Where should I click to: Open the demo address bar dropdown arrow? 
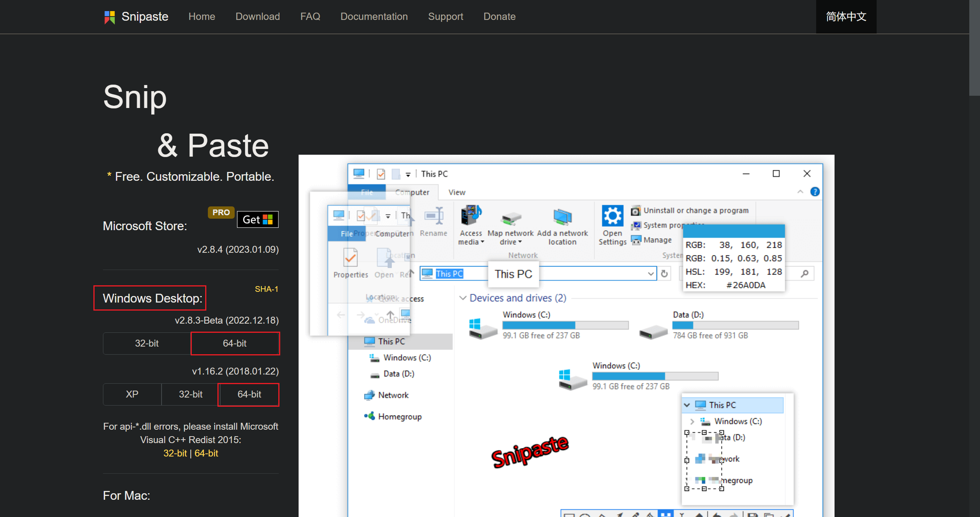650,274
